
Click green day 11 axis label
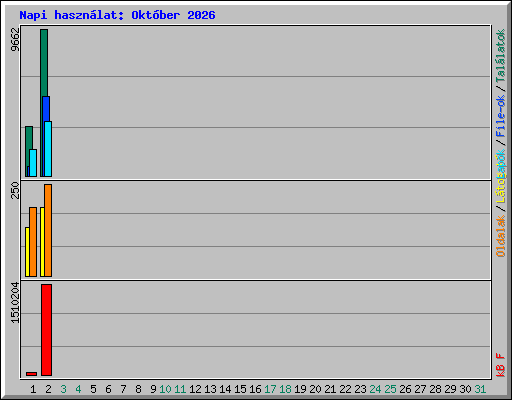(x=180, y=389)
